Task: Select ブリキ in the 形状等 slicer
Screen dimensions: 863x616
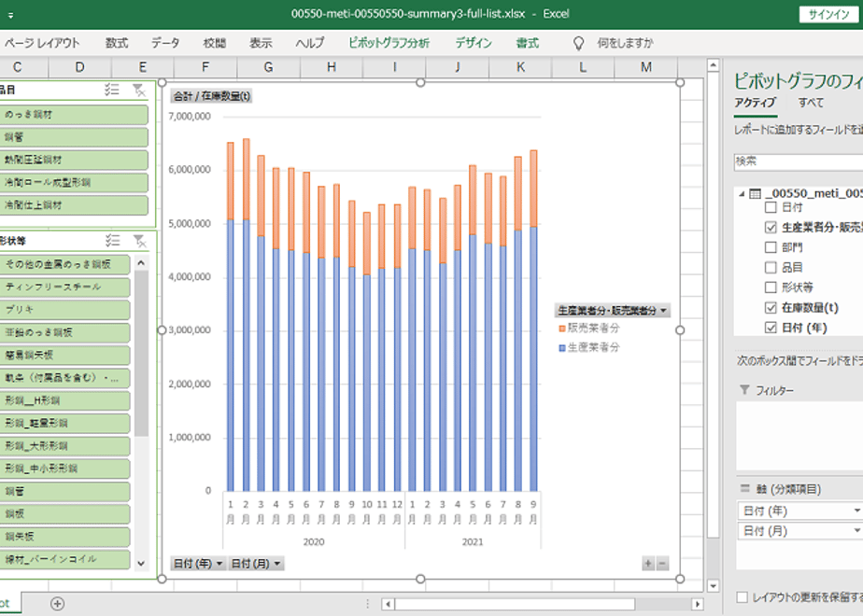Action: pyautogui.click(x=65, y=310)
